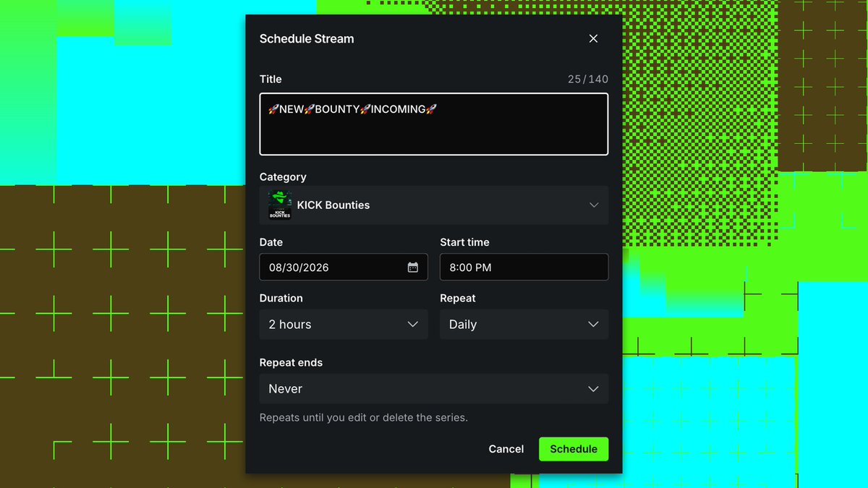This screenshot has width=868, height=488.
Task: Open the calendar picker icon
Action: [413, 267]
